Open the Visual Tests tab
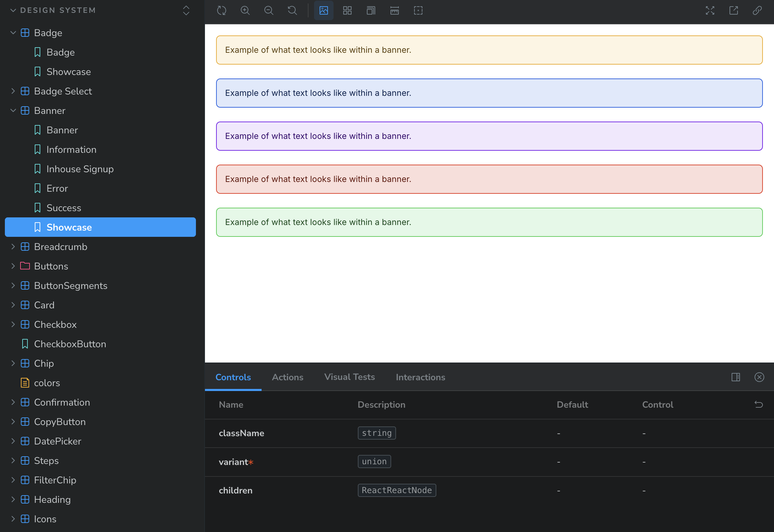This screenshot has width=774, height=532. point(349,377)
